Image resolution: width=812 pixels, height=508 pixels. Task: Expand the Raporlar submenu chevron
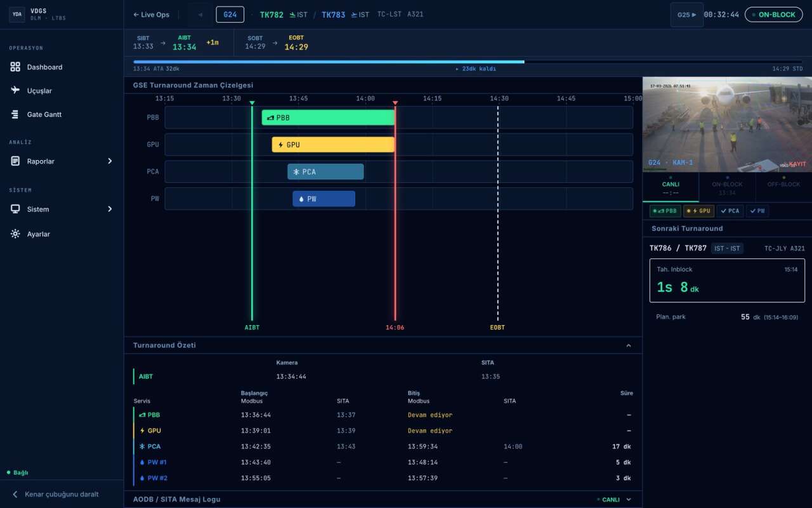(110, 161)
